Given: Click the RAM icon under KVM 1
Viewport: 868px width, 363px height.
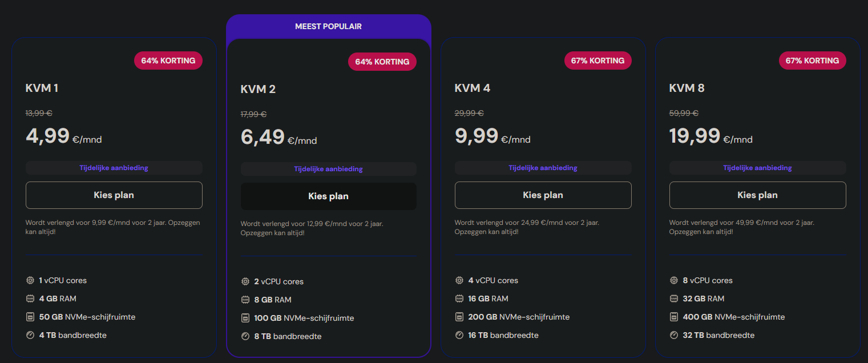Looking at the screenshot, I should (x=30, y=299).
